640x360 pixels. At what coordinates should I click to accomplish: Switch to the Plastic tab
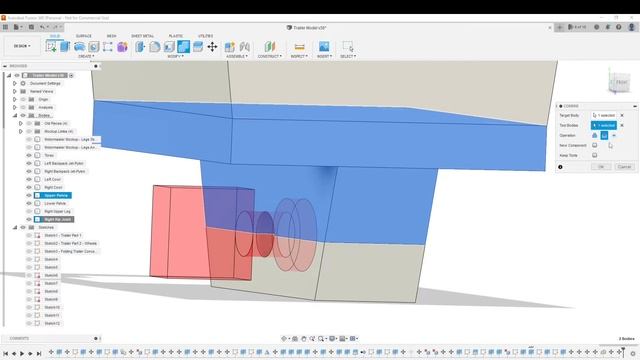(176, 36)
